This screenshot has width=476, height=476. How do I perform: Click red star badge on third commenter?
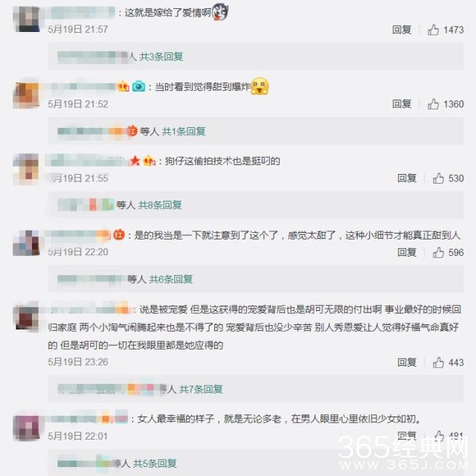pos(135,161)
